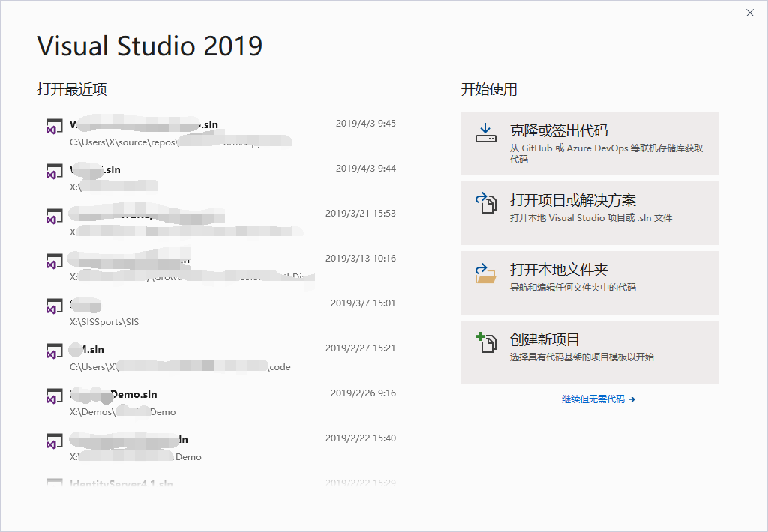
Task: Select timestamp 2019/4/3 9:44
Action: coord(366,169)
